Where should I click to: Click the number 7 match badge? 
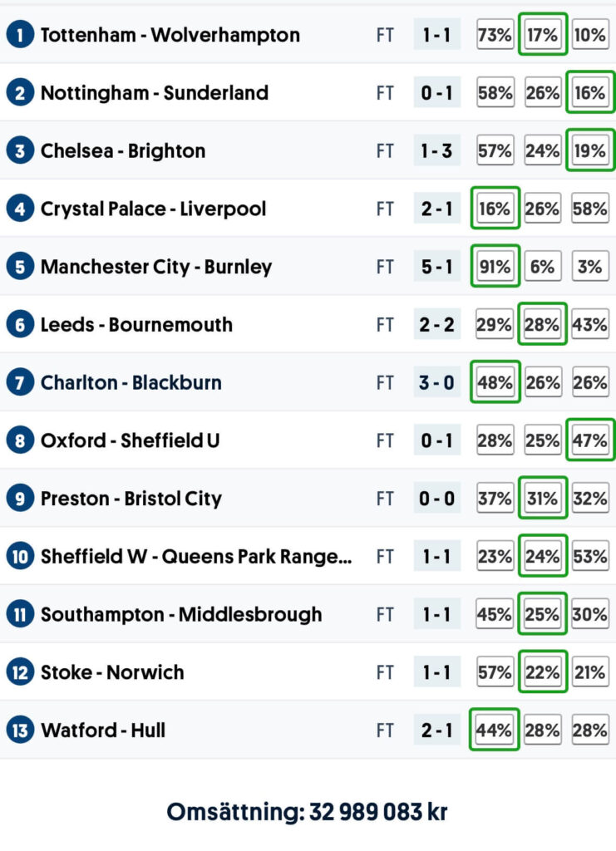[x=19, y=383]
